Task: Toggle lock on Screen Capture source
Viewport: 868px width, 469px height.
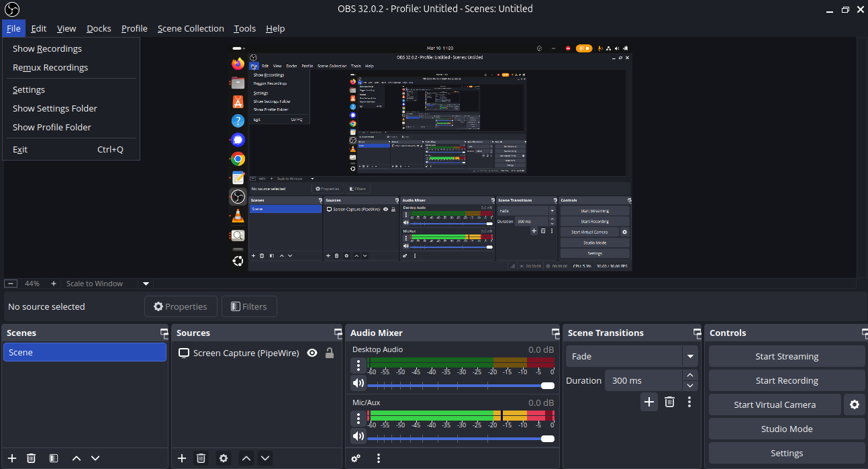Action: pyautogui.click(x=330, y=353)
